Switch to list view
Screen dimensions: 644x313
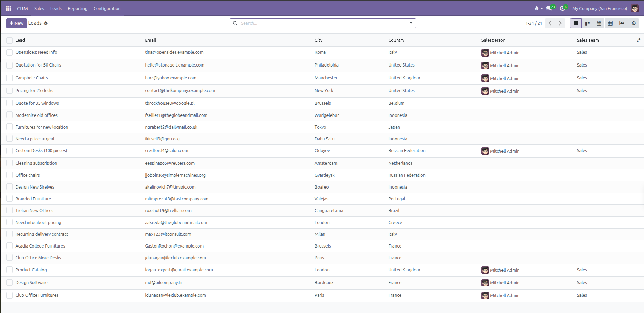click(576, 23)
